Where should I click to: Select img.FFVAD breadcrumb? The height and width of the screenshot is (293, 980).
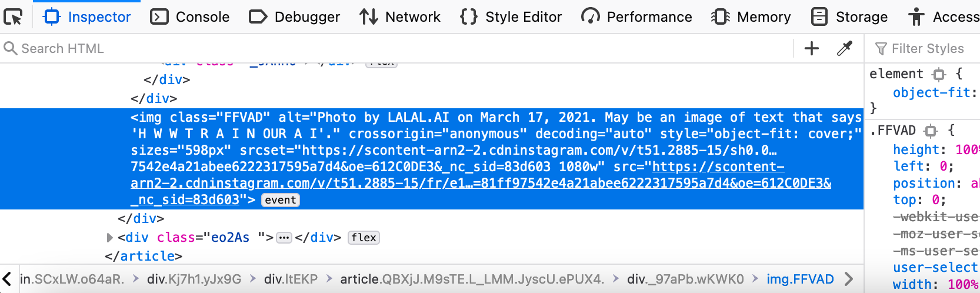[800, 279]
